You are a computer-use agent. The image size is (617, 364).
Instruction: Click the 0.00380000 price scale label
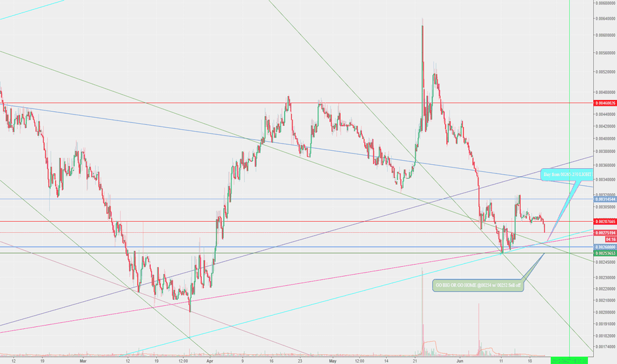[606, 151]
